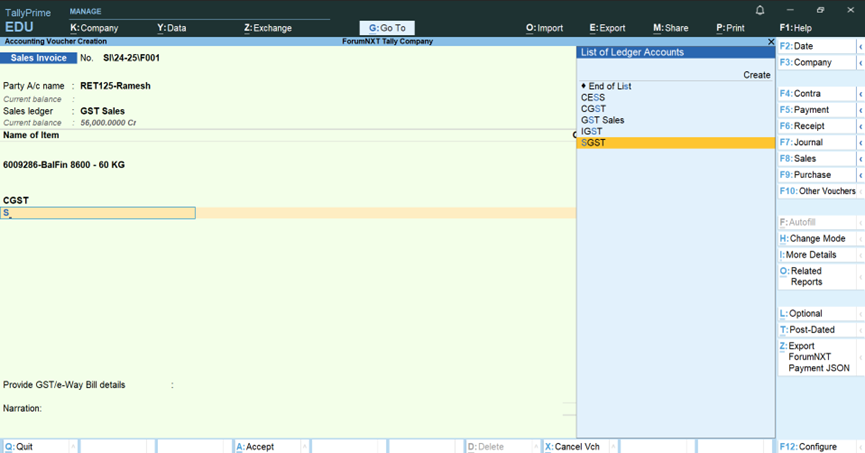Expand chevron next to F4: Contra
The image size is (865, 453).
[x=861, y=94]
